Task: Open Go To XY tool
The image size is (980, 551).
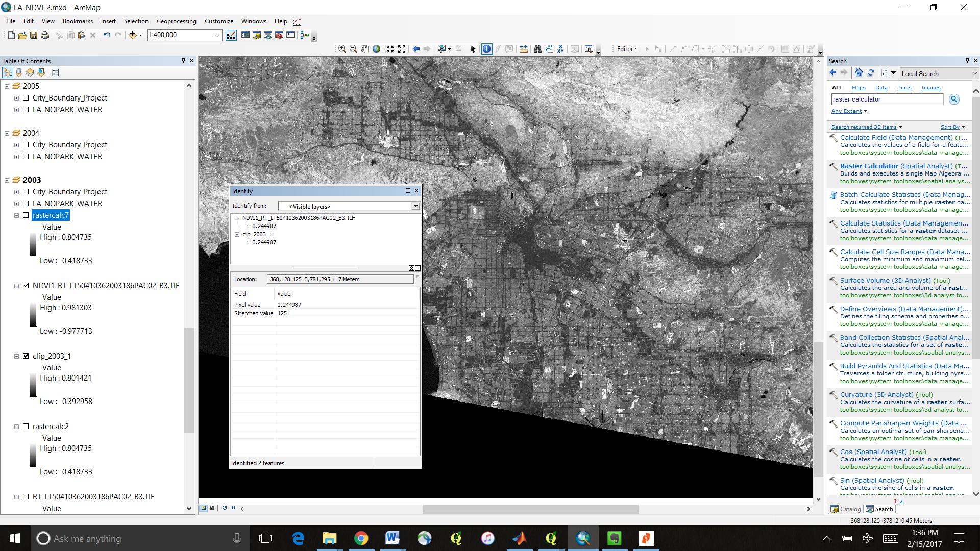Action: pyautogui.click(x=561, y=49)
